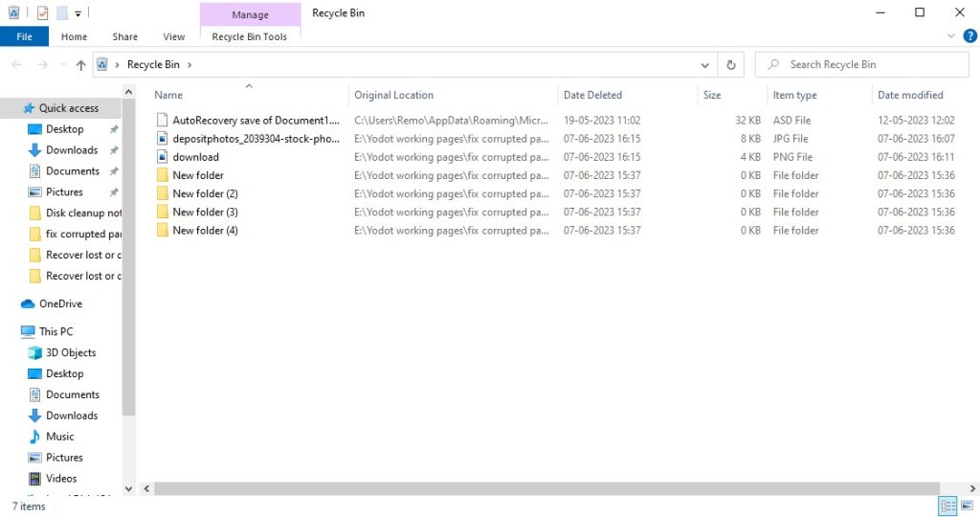Open Documents under This PC
Image resolution: width=980 pixels, height=517 pixels.
73,394
